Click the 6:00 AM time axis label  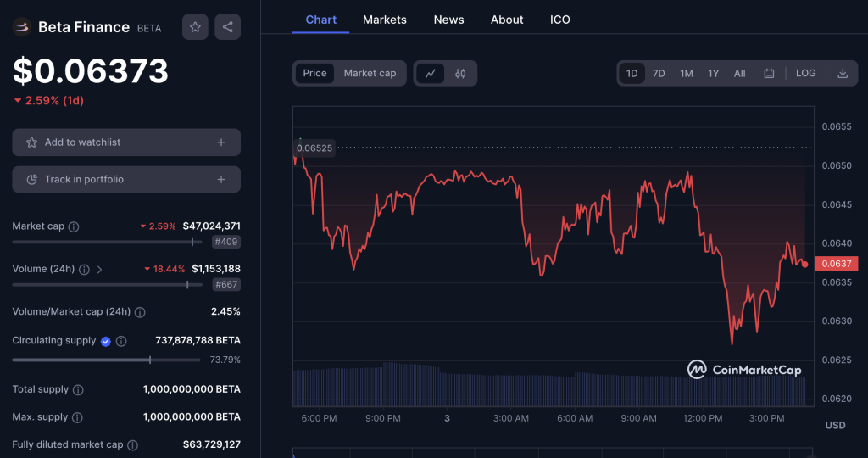coord(575,418)
